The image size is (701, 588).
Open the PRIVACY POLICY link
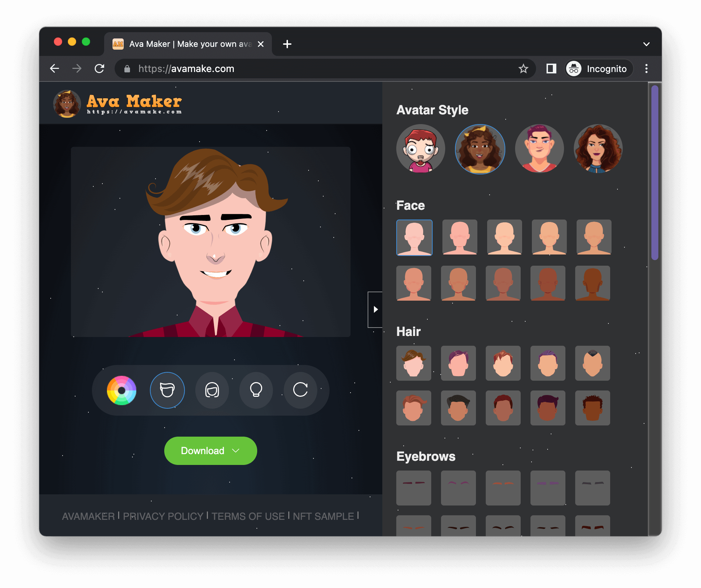[163, 516]
